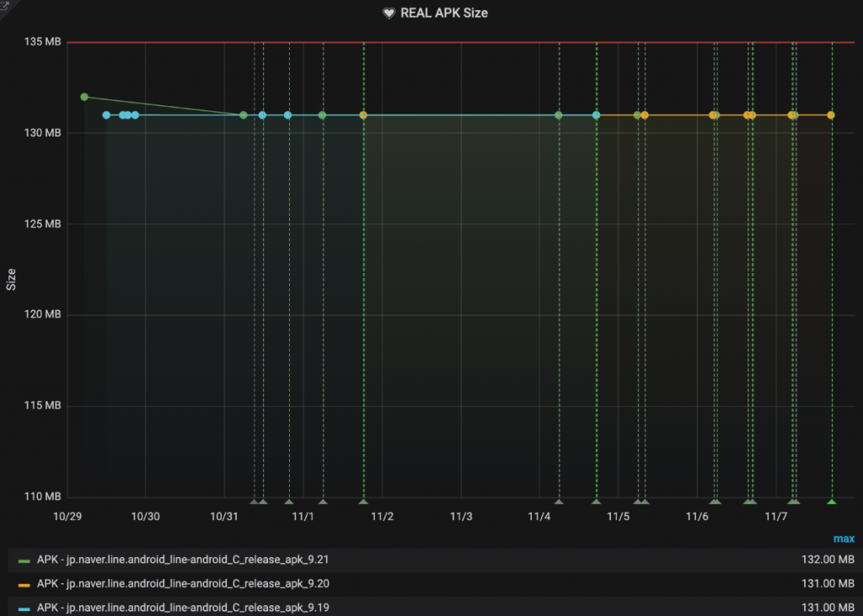Image resolution: width=863 pixels, height=616 pixels.
Task: Click the 132.00 MB max value
Action: pyautogui.click(x=828, y=560)
